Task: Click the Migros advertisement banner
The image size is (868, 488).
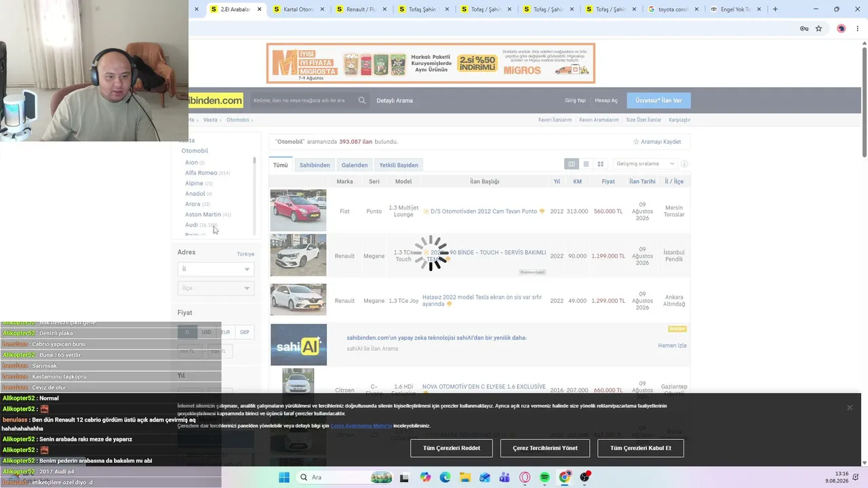Action: pos(431,63)
